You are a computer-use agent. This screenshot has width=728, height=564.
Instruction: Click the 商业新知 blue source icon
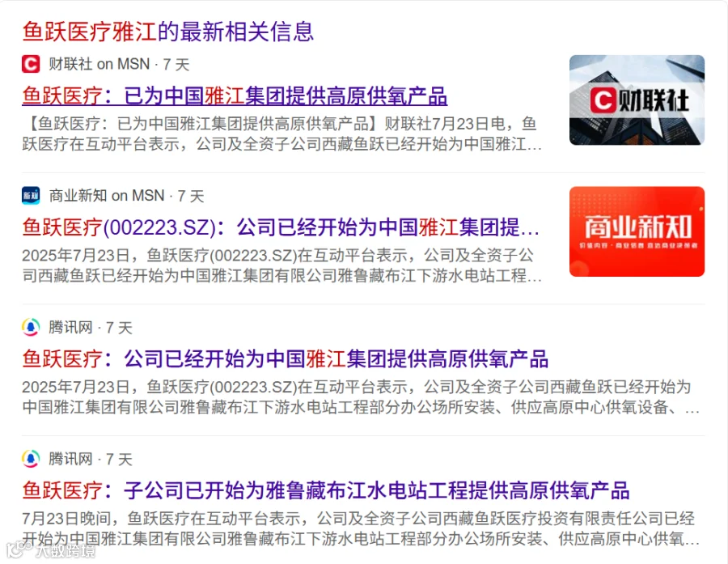pyautogui.click(x=31, y=196)
